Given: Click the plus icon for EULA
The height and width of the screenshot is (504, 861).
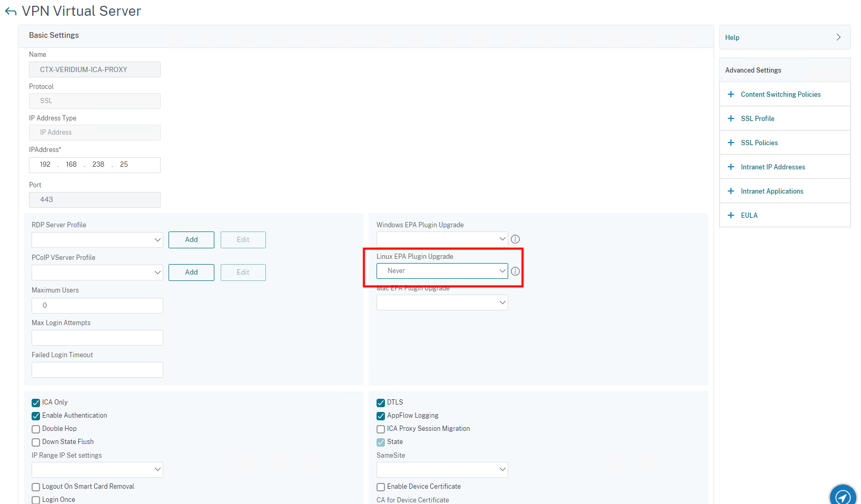Looking at the screenshot, I should click(730, 215).
